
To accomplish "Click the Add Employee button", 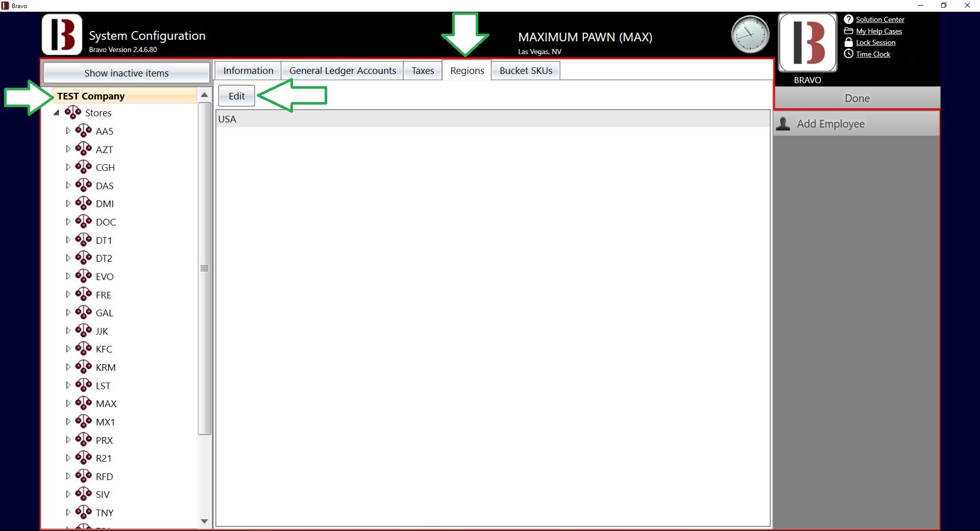I will (x=856, y=124).
